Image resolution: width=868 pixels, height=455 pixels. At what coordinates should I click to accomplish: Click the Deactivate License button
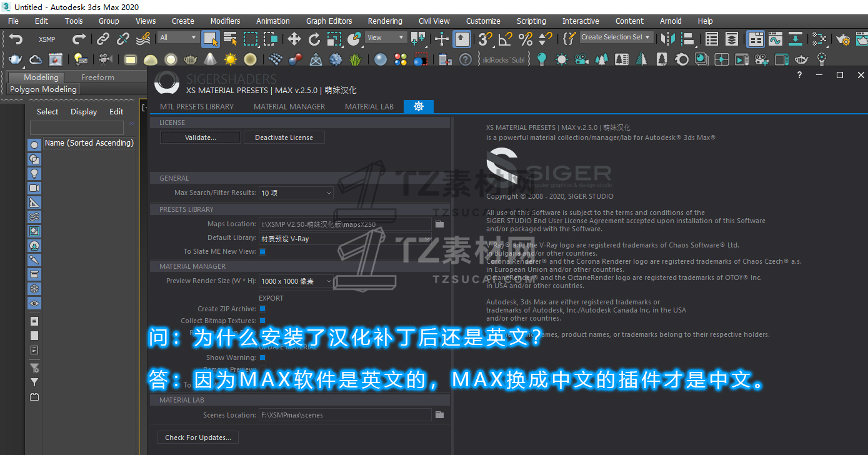284,137
